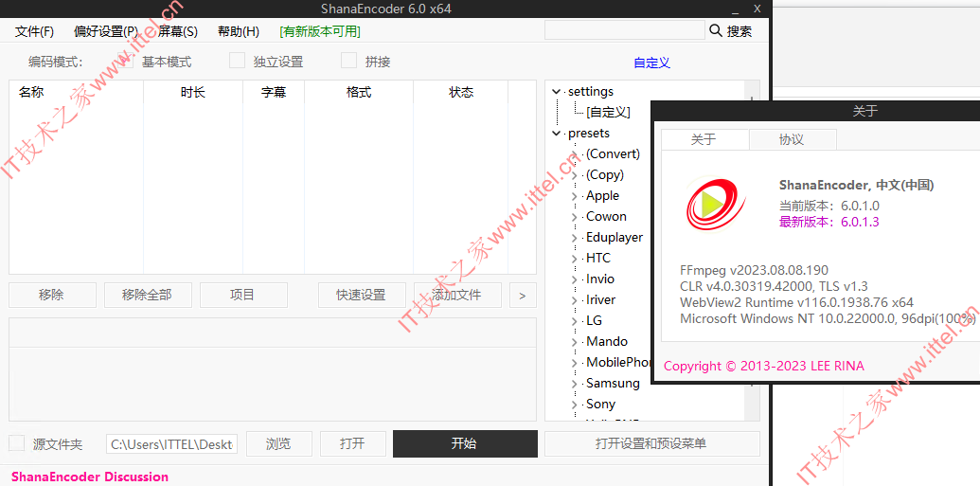Click the Copyright 2013-2023 LEE RINA text
Image resolution: width=980 pixels, height=486 pixels.
click(764, 367)
